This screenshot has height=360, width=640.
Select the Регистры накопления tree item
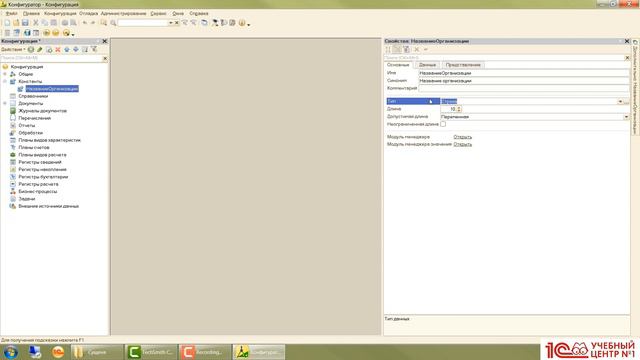click(x=42, y=169)
